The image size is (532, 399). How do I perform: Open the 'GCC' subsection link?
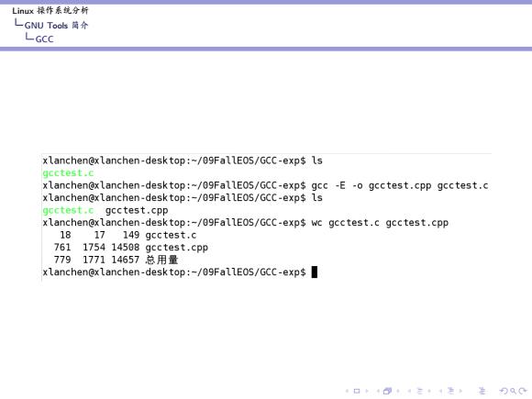pos(44,39)
